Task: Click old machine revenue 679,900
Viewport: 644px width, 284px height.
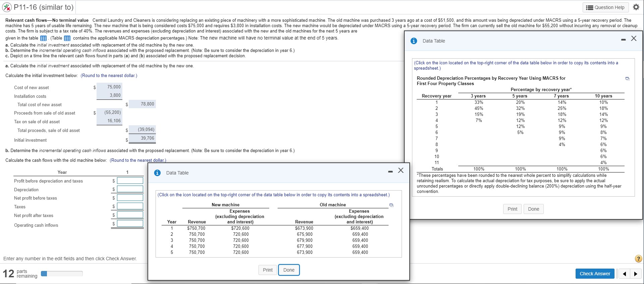Action: pyautogui.click(x=304, y=240)
